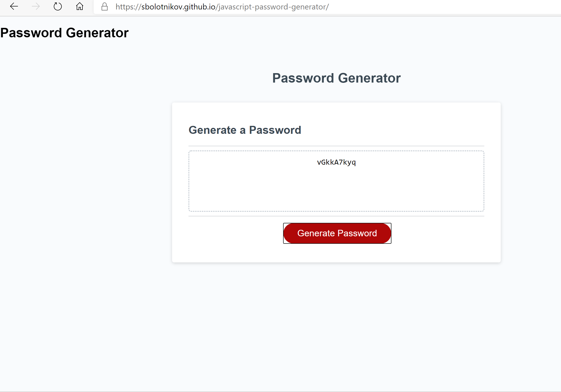Viewport: 561px width, 392px height.
Task: Click the javascript-password-generator path in URL
Action: click(272, 7)
